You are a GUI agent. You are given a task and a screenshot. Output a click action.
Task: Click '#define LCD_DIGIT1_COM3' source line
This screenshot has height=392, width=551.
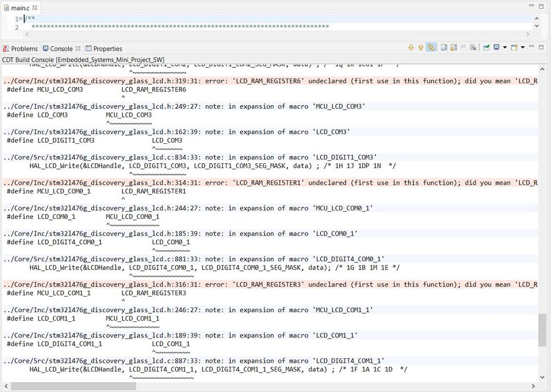[94, 141]
